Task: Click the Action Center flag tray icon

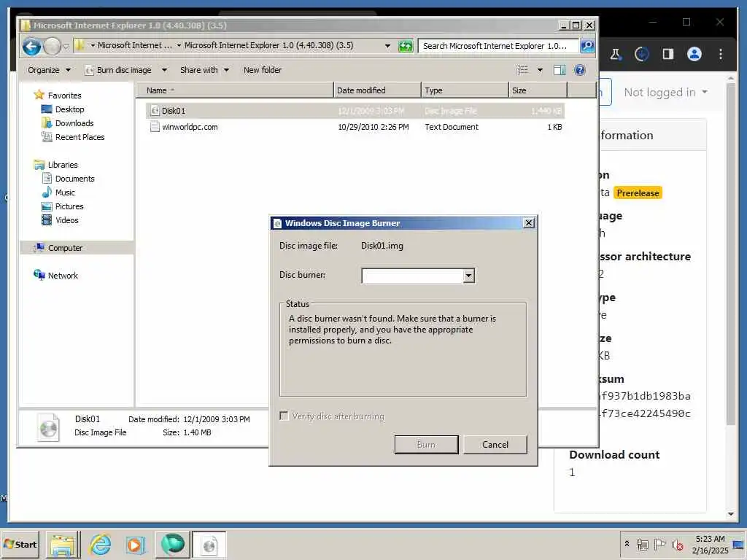Action: tap(659, 544)
